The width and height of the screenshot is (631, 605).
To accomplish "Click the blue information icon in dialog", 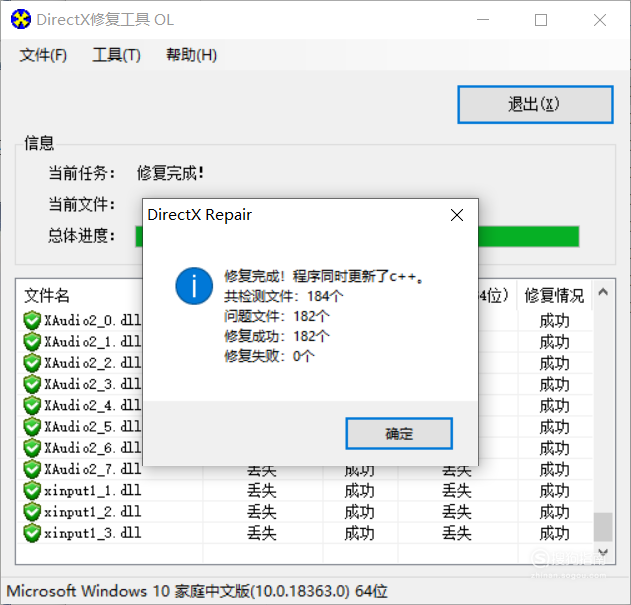I will click(x=194, y=286).
